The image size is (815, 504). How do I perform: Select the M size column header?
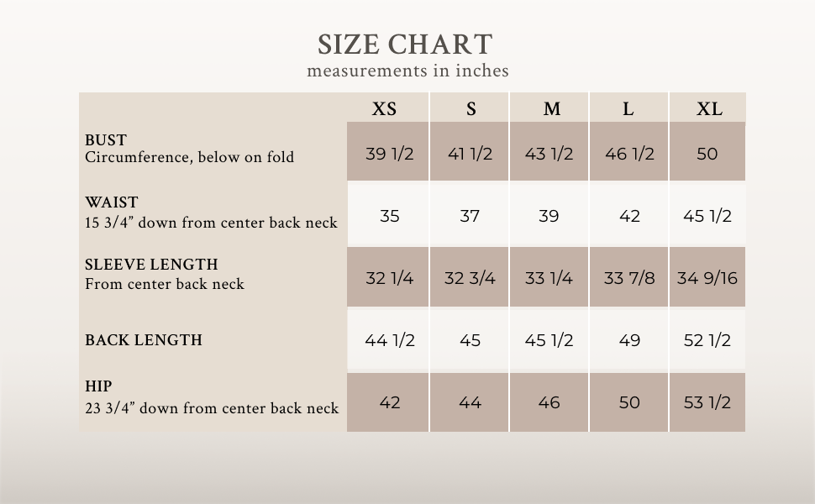[x=551, y=109]
